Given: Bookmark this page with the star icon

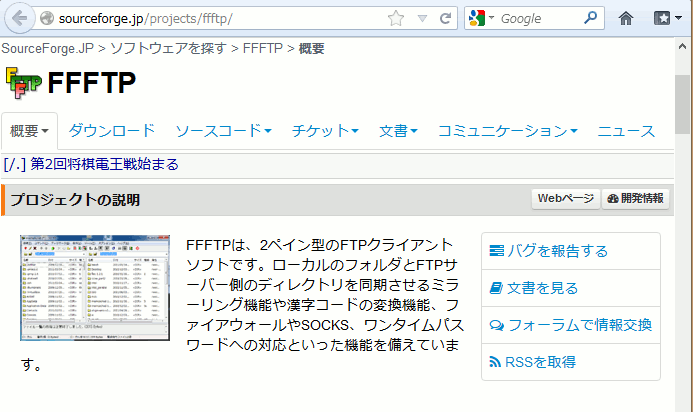Looking at the screenshot, I should click(396, 18).
